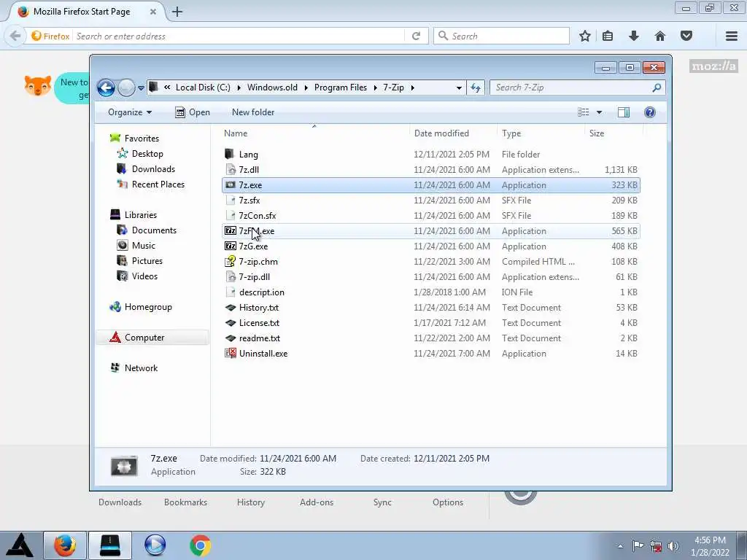The width and height of the screenshot is (747, 560).
Task: Open Recent Places in navigation pane
Action: click(x=158, y=184)
